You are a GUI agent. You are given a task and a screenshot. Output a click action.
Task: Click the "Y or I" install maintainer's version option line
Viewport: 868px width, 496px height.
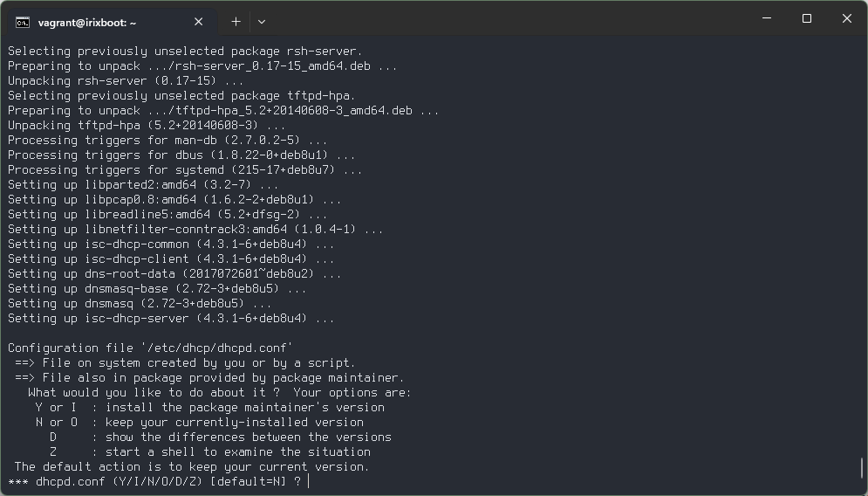tap(210, 407)
